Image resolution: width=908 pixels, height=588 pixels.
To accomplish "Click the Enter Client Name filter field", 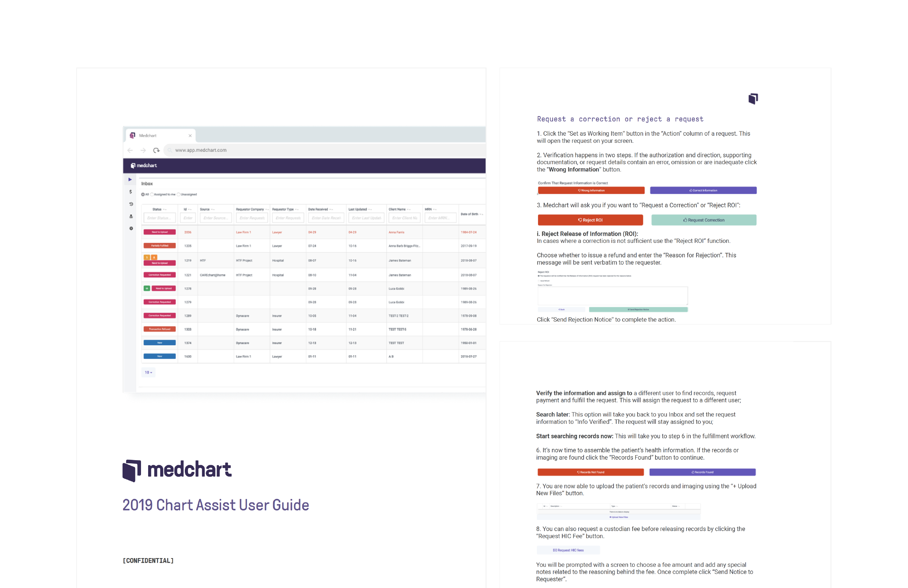I will [404, 218].
